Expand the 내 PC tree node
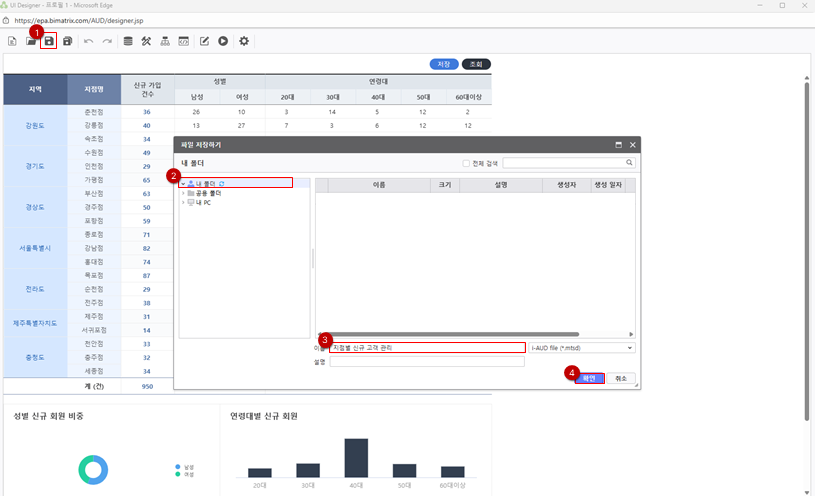This screenshot has height=496, width=815. pyautogui.click(x=183, y=202)
